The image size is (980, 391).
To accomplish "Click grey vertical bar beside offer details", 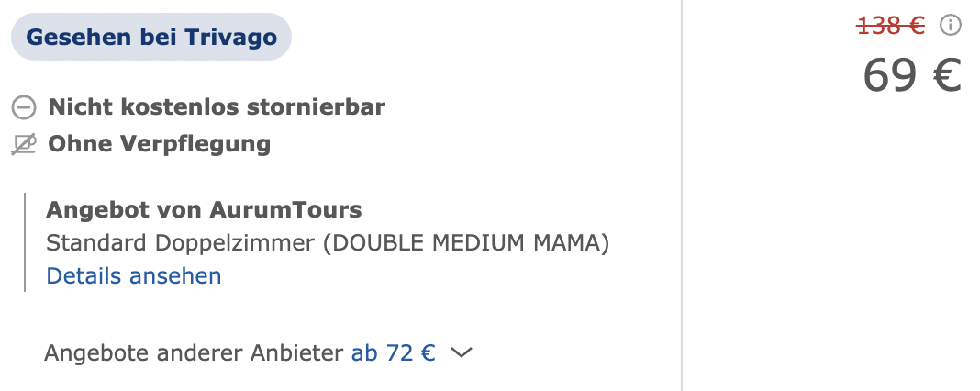I will tap(25, 242).
